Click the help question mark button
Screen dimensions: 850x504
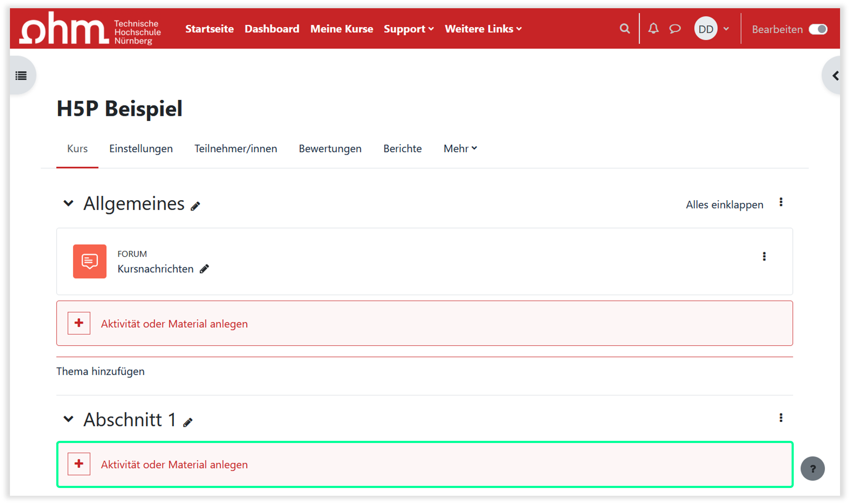point(812,469)
